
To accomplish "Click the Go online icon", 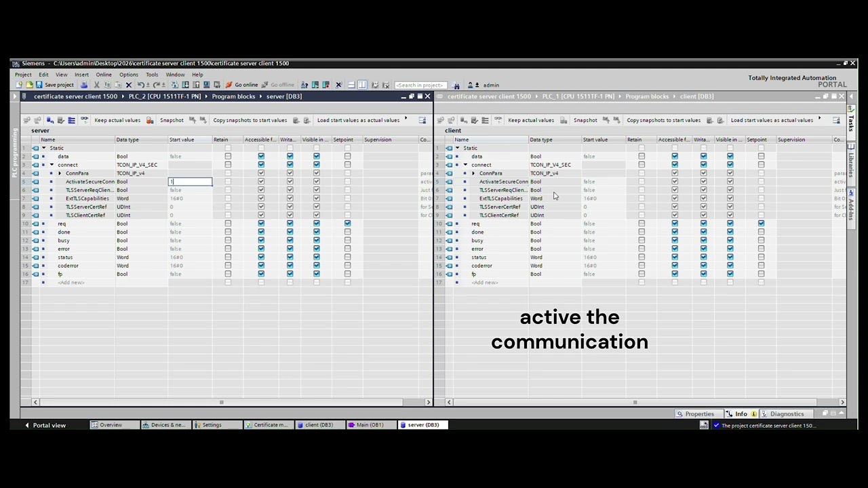I will (x=229, y=85).
